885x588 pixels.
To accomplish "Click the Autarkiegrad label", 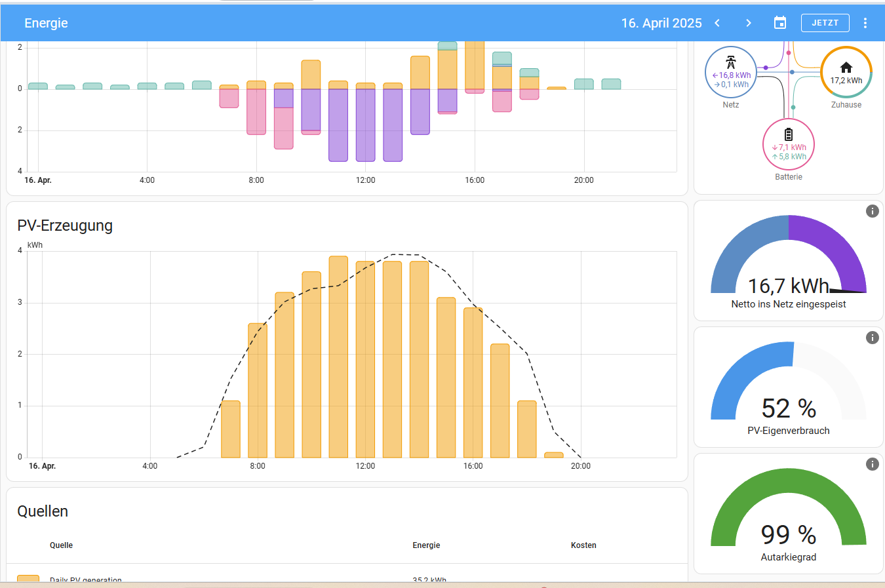I will click(x=789, y=557).
